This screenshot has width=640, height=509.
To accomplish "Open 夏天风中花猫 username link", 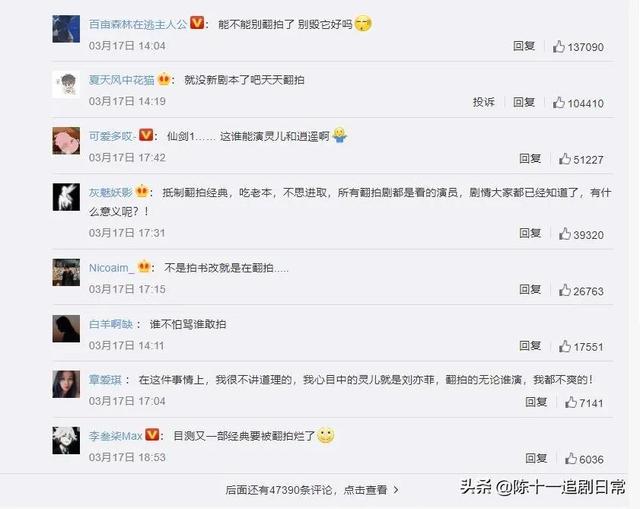I will 122,80.
